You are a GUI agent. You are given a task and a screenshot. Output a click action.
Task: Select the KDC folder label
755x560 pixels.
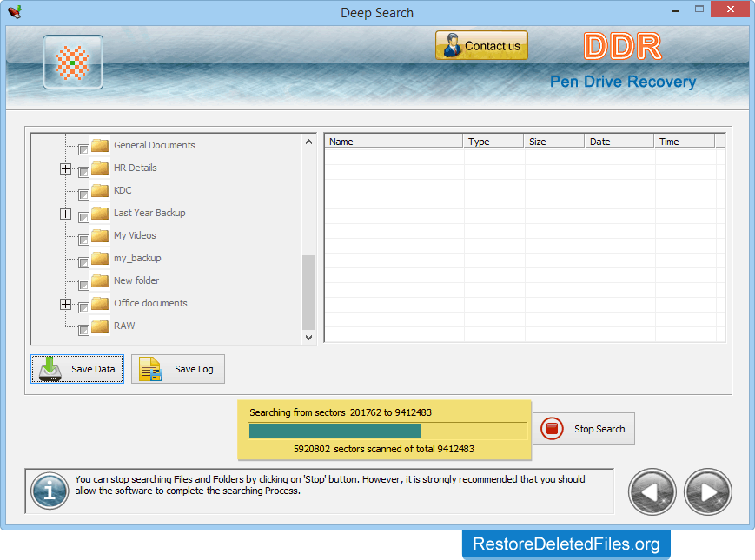tap(123, 190)
